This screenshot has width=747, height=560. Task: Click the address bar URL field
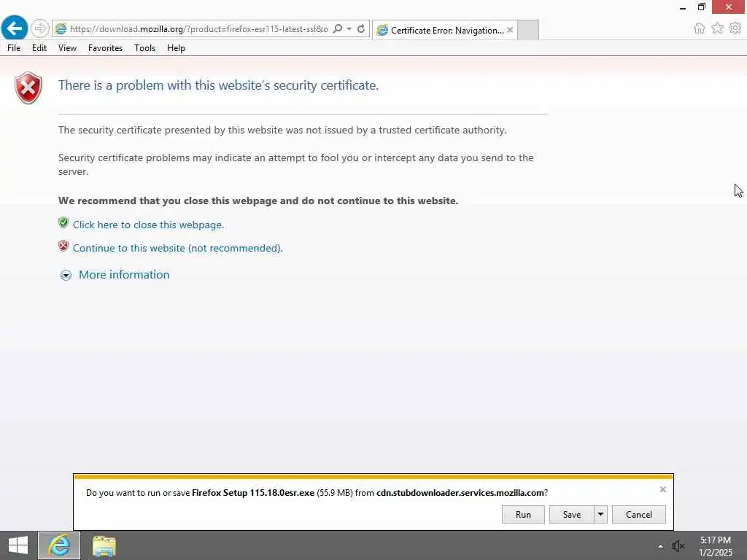pos(198,29)
